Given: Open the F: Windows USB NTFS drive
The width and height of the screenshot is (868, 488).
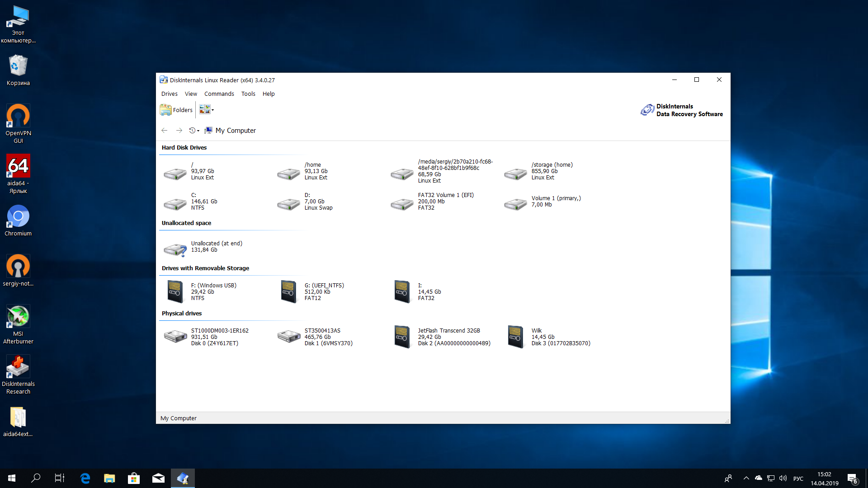Looking at the screenshot, I should (x=175, y=291).
